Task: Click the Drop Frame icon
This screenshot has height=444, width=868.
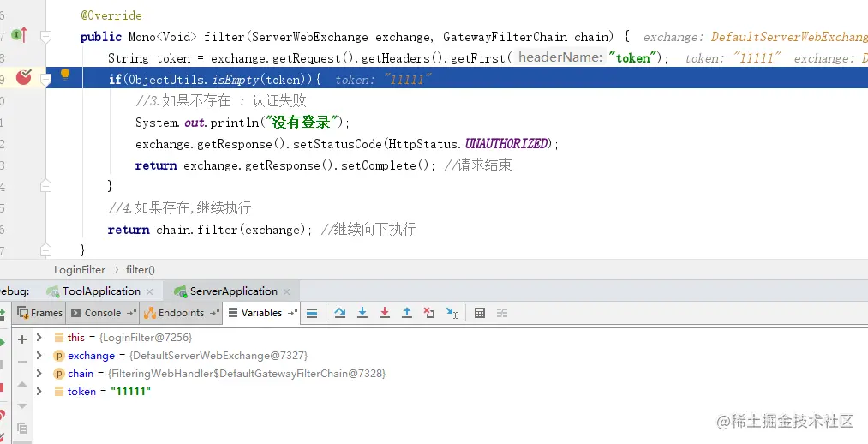Action: 429,313
